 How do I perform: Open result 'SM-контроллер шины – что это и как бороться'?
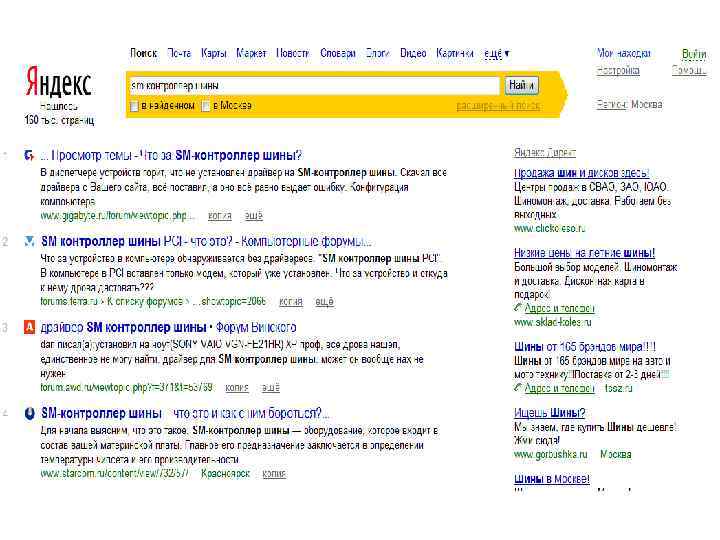[185, 413]
